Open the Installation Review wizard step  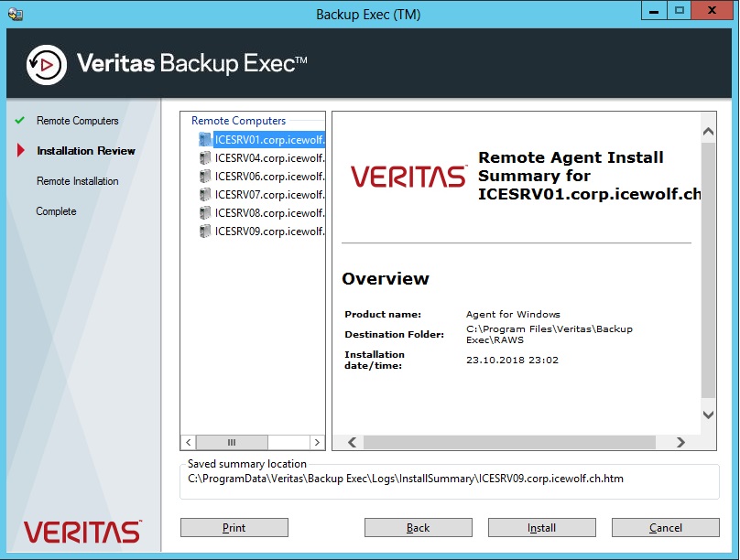tap(86, 151)
